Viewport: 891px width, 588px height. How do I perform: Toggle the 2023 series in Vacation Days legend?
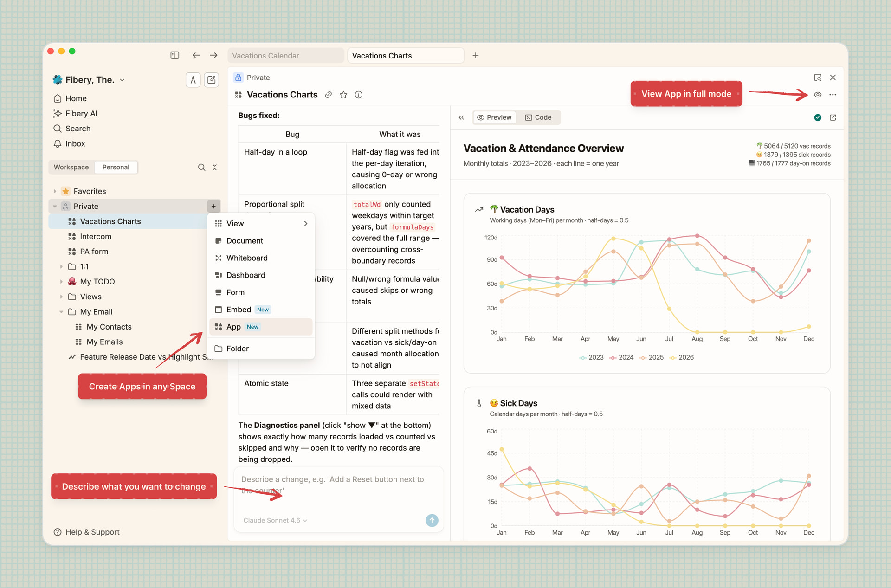591,357
